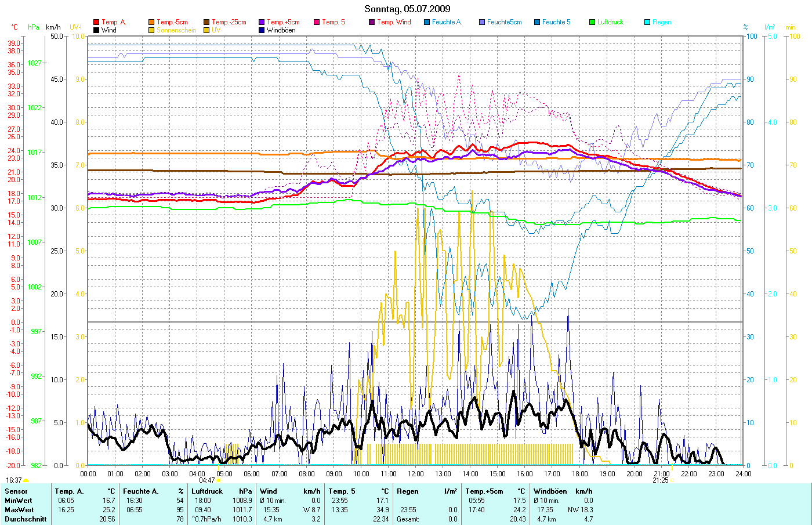Click the purple Temp.+5cm legend square

[262, 22]
